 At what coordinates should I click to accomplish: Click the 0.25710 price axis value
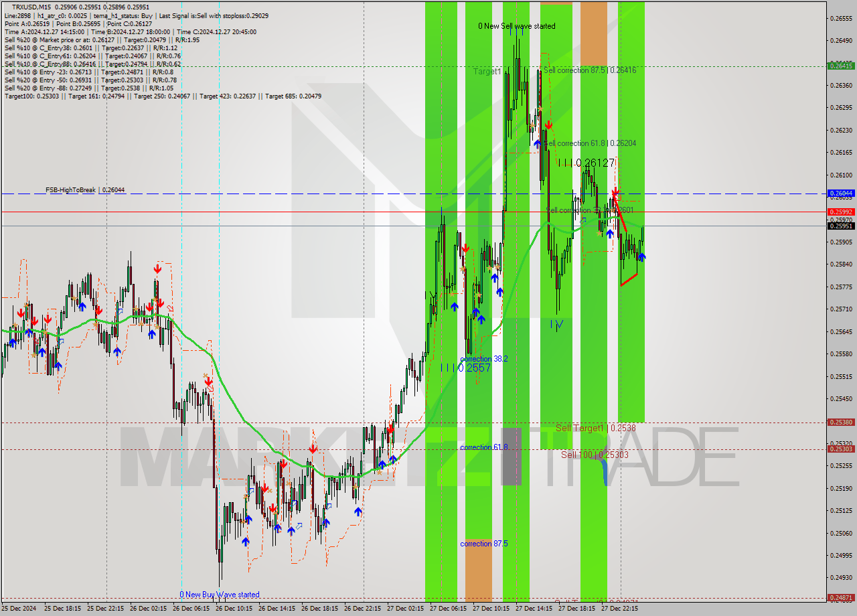[x=841, y=309]
